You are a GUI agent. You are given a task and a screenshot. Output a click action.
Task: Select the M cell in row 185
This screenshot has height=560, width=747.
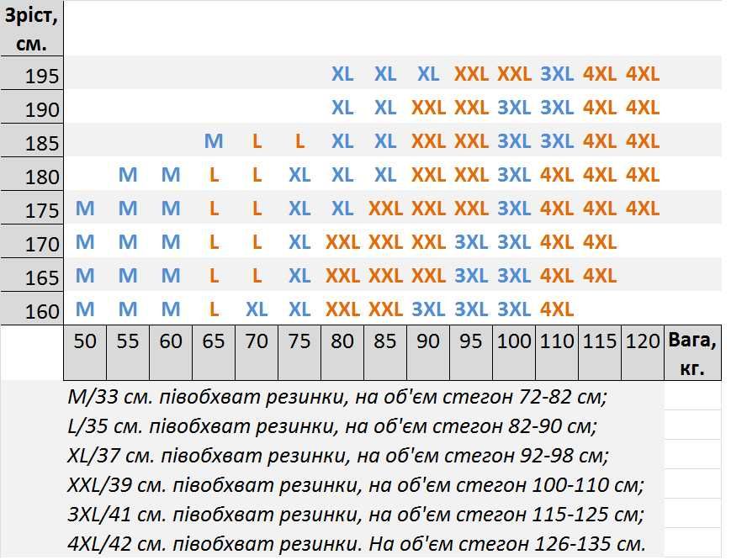[214, 141]
